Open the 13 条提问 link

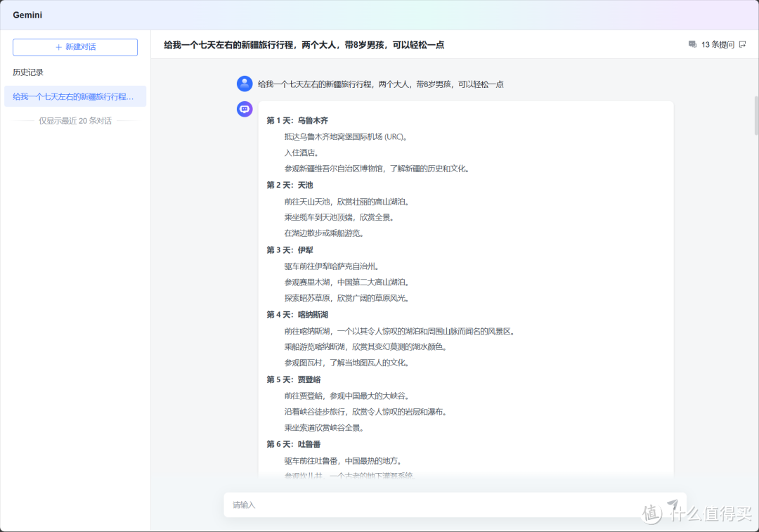(x=717, y=44)
